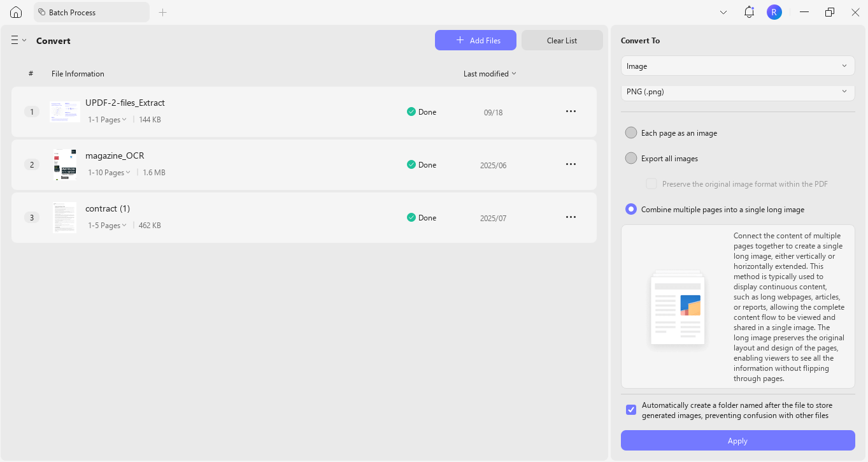Open a new tab with plus icon

tap(162, 12)
